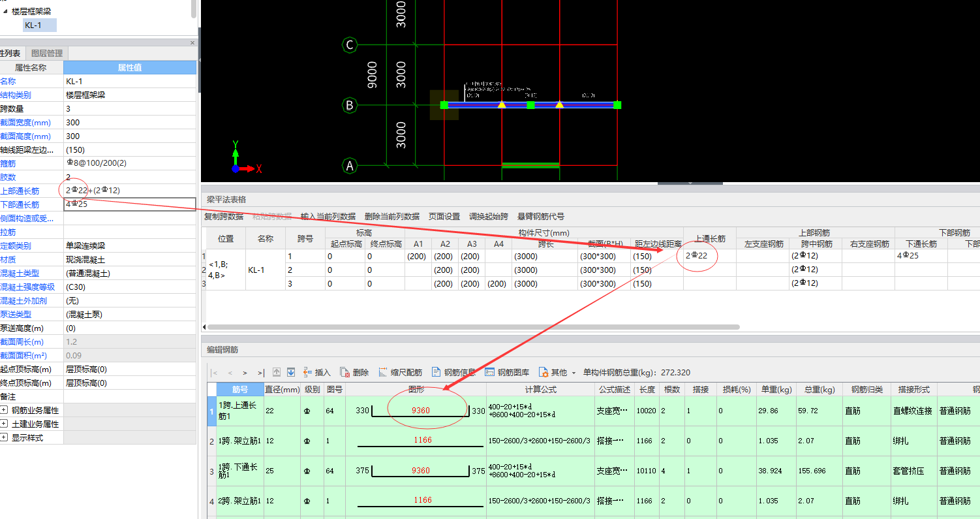Click 调换起始跨 button
This screenshot has width=980, height=519.
(489, 216)
